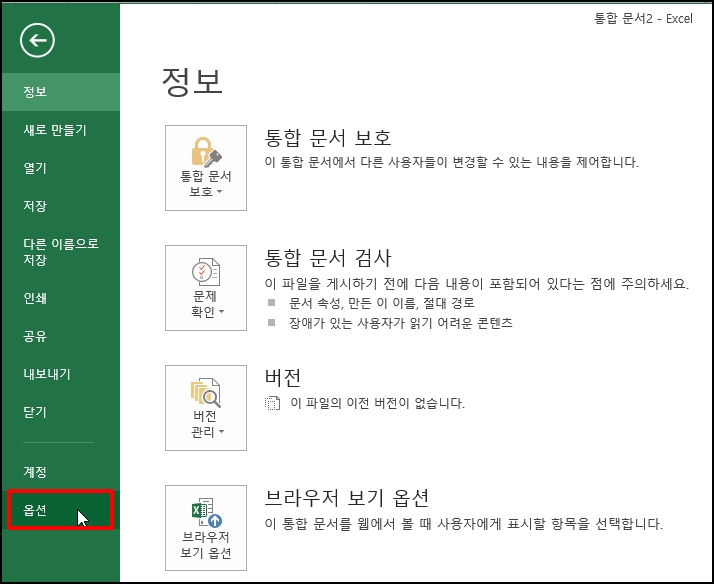Click text 이 파일의 이전 버전이 없습니다.

click(x=377, y=403)
